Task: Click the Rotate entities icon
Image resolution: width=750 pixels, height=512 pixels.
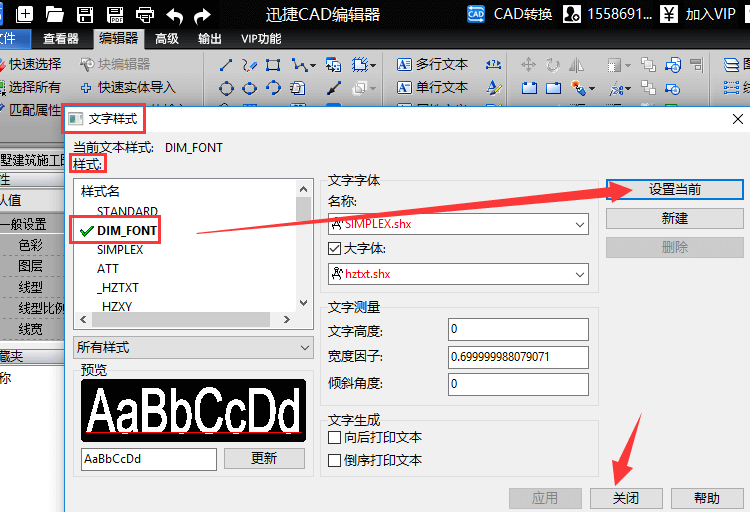Action: tap(553, 65)
